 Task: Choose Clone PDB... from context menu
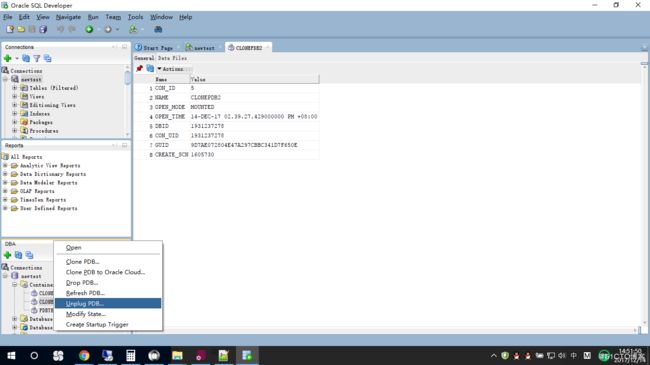108,262
